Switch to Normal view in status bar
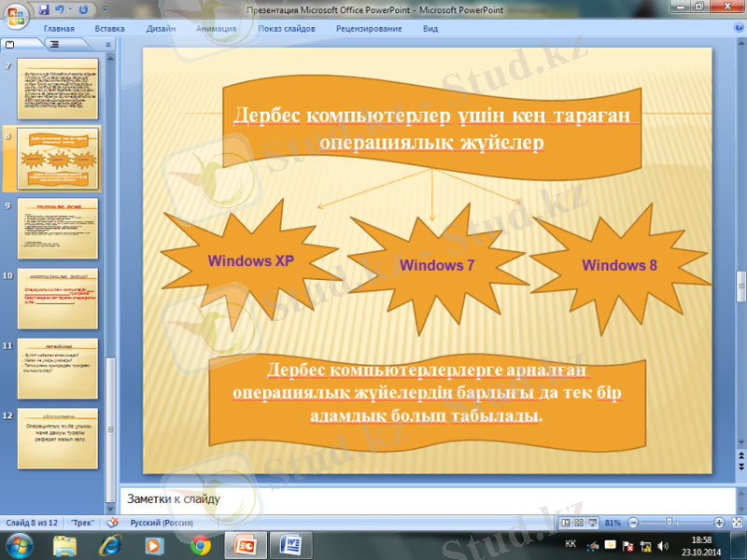The height and width of the screenshot is (560, 747). [x=566, y=522]
